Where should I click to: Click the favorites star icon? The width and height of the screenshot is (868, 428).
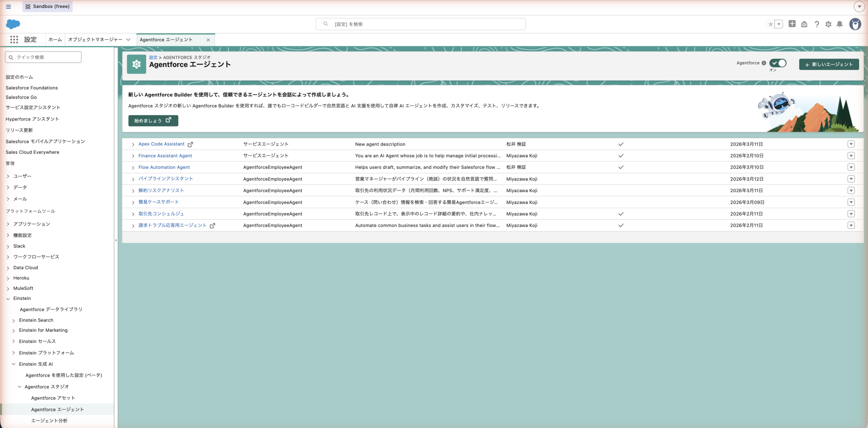(771, 24)
